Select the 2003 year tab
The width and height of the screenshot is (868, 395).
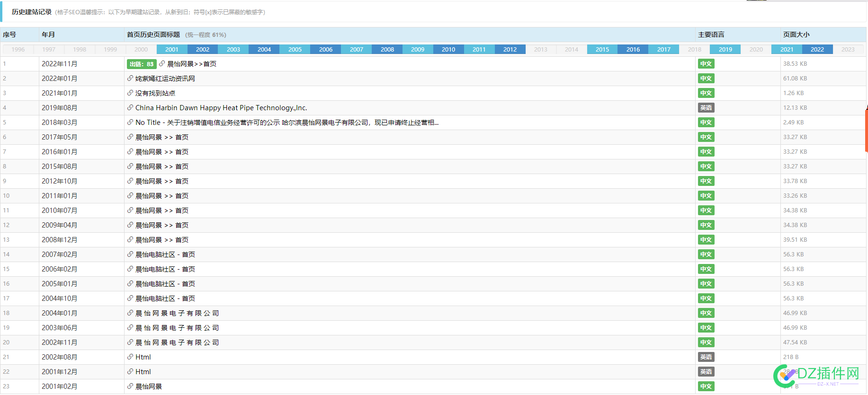(x=233, y=49)
